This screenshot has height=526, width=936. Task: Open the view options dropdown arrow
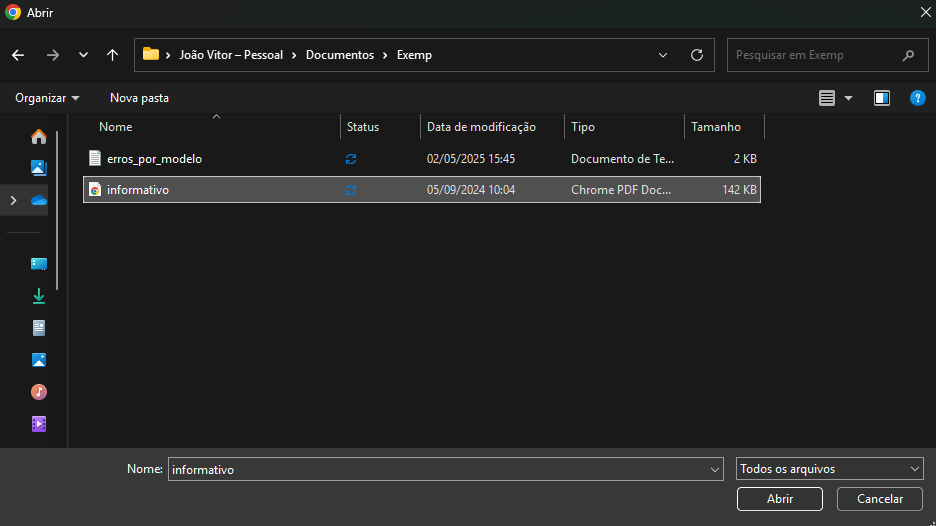849,98
